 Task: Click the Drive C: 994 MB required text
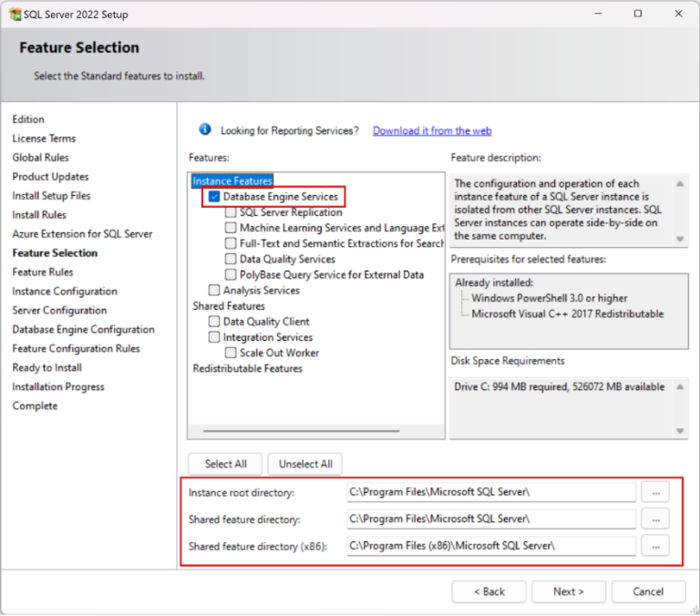point(559,386)
